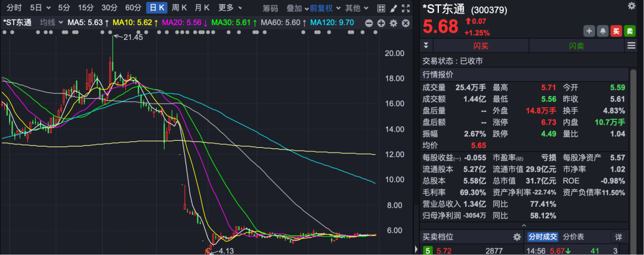This screenshot has width=644, height=255.
Task: Toggle the 筹码 chip distribution view
Action: click(270, 8)
